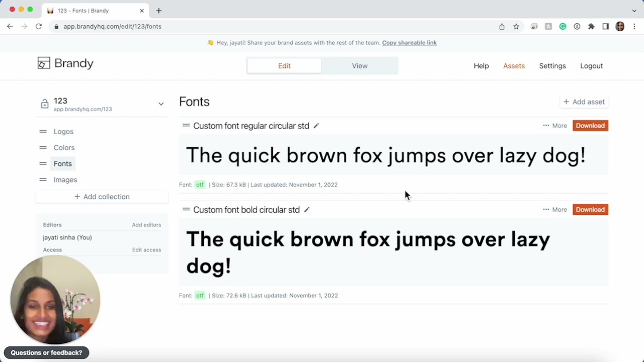Screen dimensions: 644x362
Task: Close the 123 - Fonts tab
Action: pyautogui.click(x=142, y=11)
